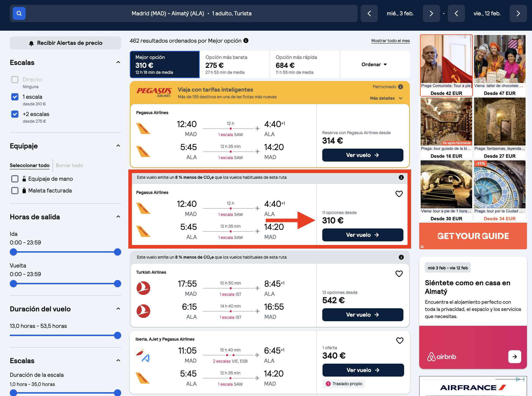Click Seleccionar todo in Equipaje
Screen dimensions: 532x396
click(x=30, y=165)
